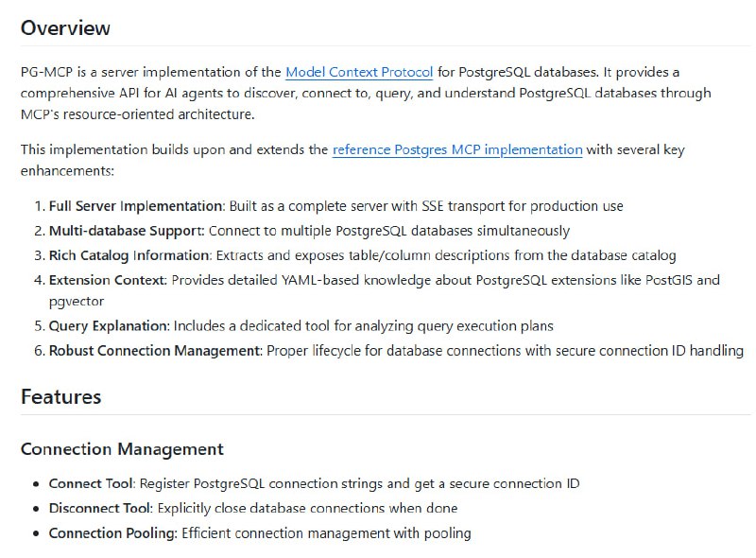Click the Features heading

tap(61, 397)
